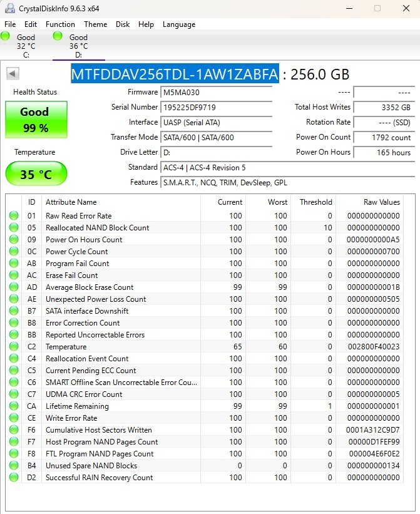Screen dimensions: 420x514
Task: Click the Serial Number field 195225DF9719
Action: pos(217,108)
